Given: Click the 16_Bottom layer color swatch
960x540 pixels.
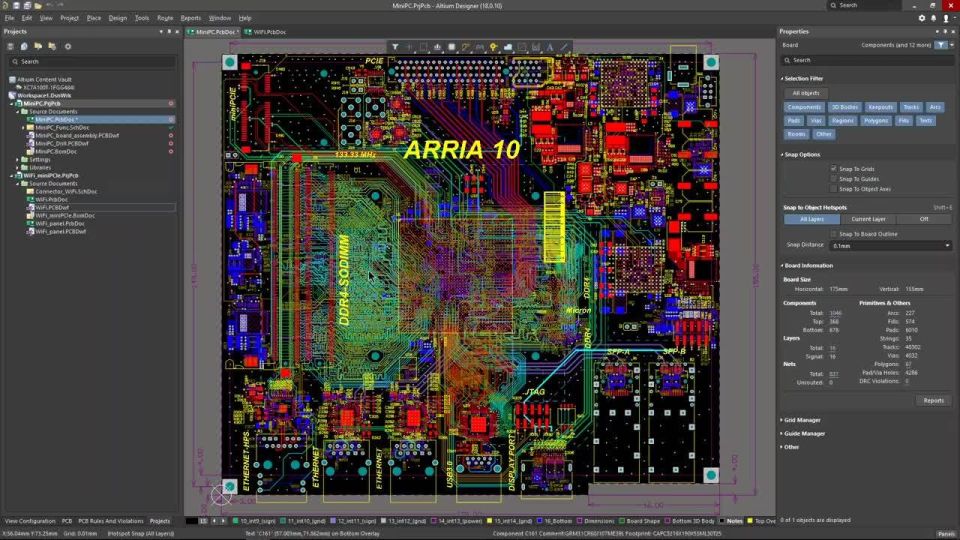Looking at the screenshot, I should pos(539,521).
